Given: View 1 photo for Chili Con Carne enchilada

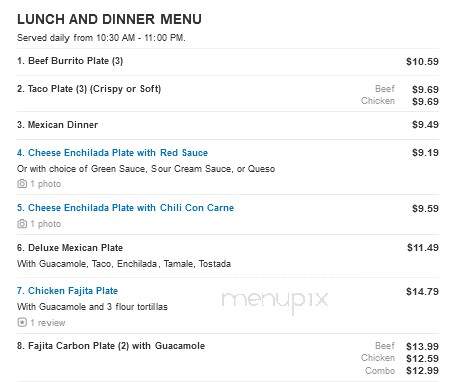Looking at the screenshot, I should (x=46, y=224).
